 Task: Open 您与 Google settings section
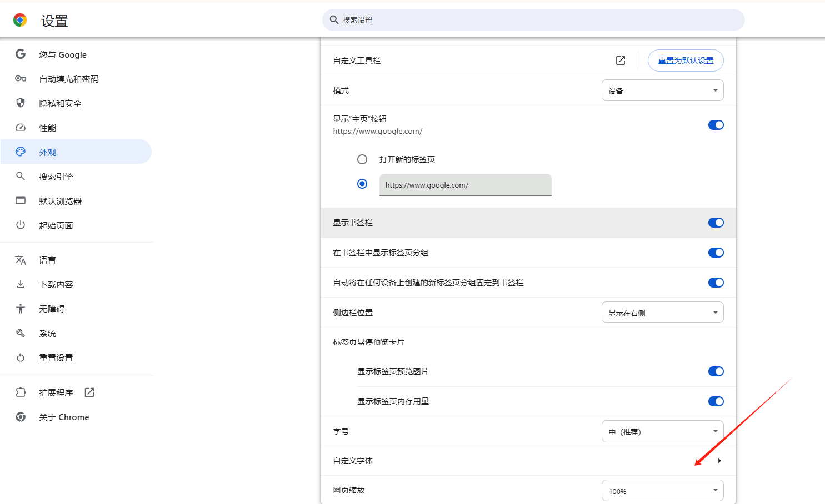tap(76, 54)
